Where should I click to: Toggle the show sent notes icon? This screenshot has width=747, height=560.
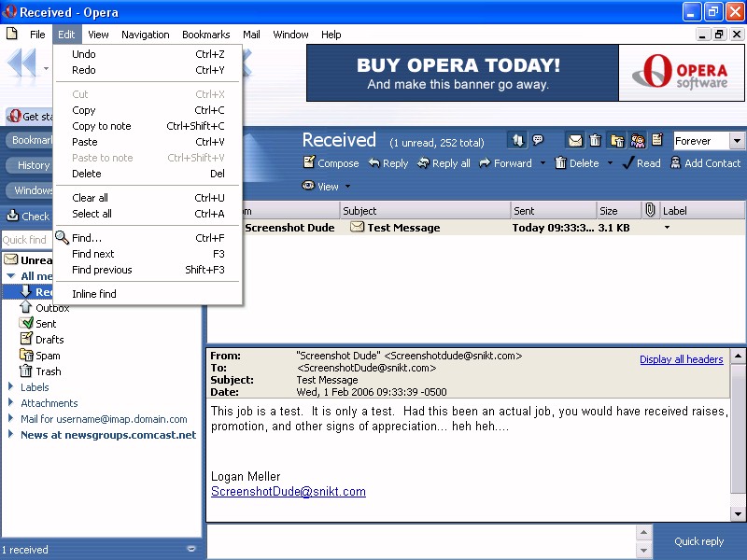pyautogui.click(x=657, y=139)
